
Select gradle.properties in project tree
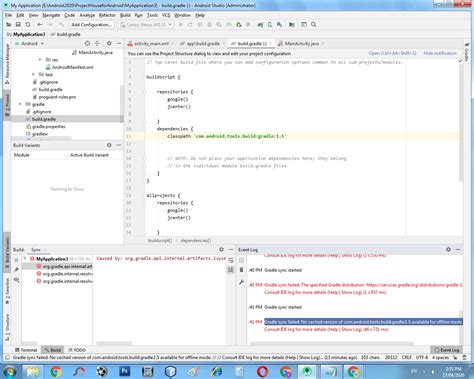coord(49,127)
